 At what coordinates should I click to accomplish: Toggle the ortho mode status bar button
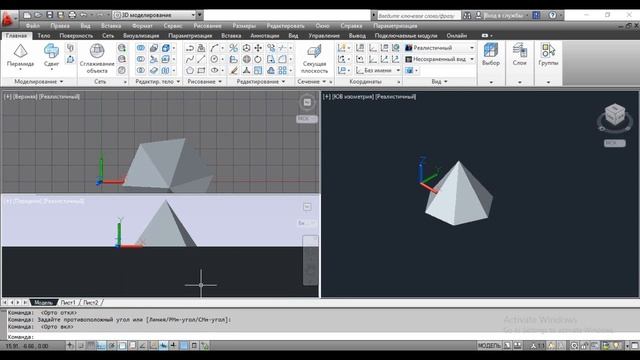click(101, 346)
